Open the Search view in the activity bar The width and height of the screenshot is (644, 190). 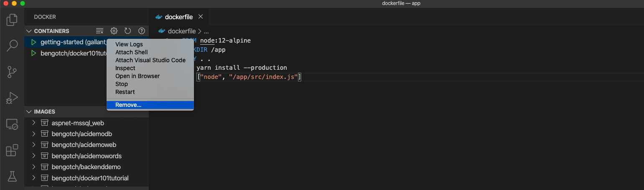[12, 46]
